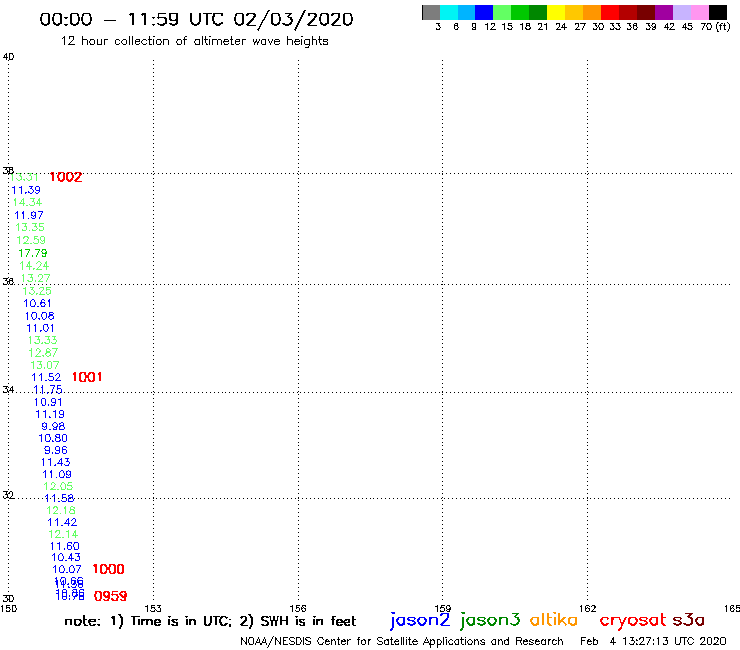740x650 pixels.
Task: Click the chart title date 02/03/2020
Action: (x=293, y=19)
